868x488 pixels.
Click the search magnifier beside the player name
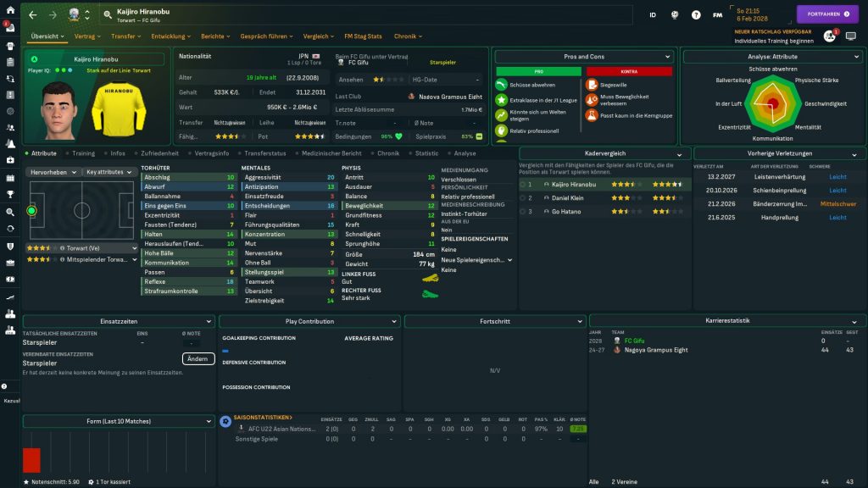click(108, 14)
